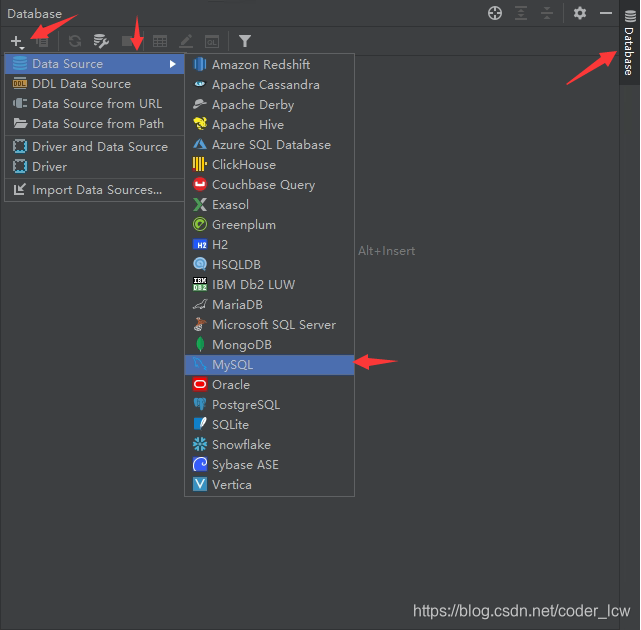
Task: Choose Sybase ASE
Action: tap(269, 465)
